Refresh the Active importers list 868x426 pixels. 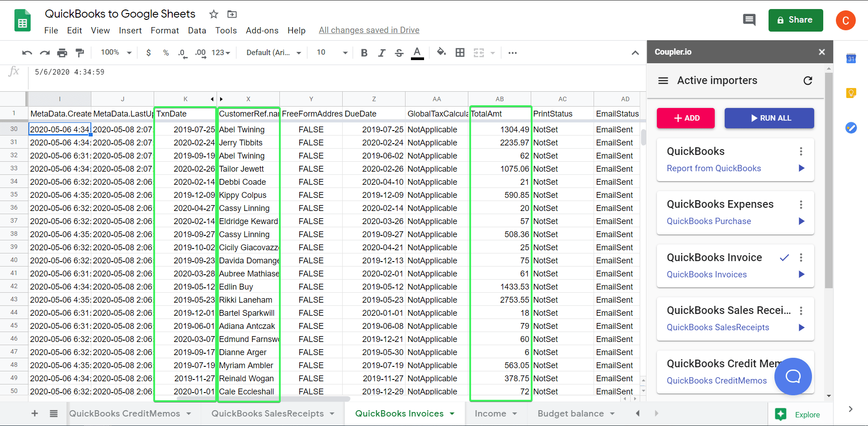(808, 80)
